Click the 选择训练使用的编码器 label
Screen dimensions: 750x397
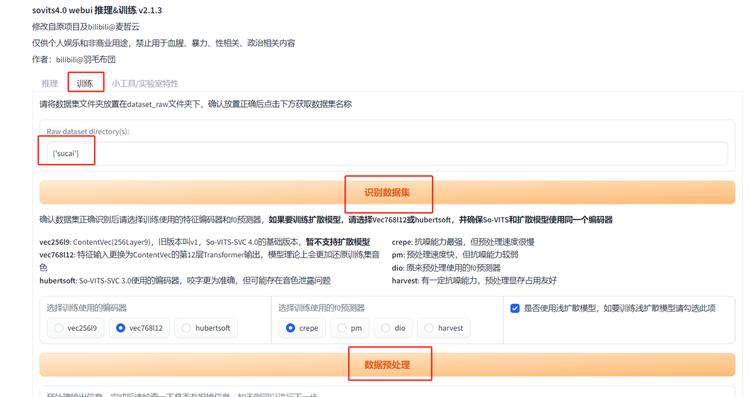tap(87, 308)
